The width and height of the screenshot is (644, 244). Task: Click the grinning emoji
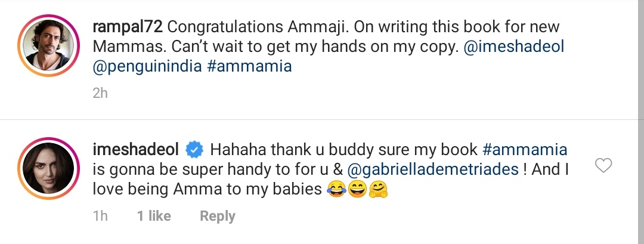(358, 190)
